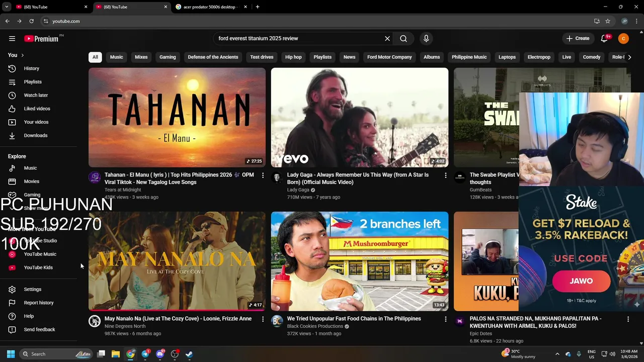The width and height of the screenshot is (644, 362).
Task: Open Nine Degrees North channel link
Action: 125,326
